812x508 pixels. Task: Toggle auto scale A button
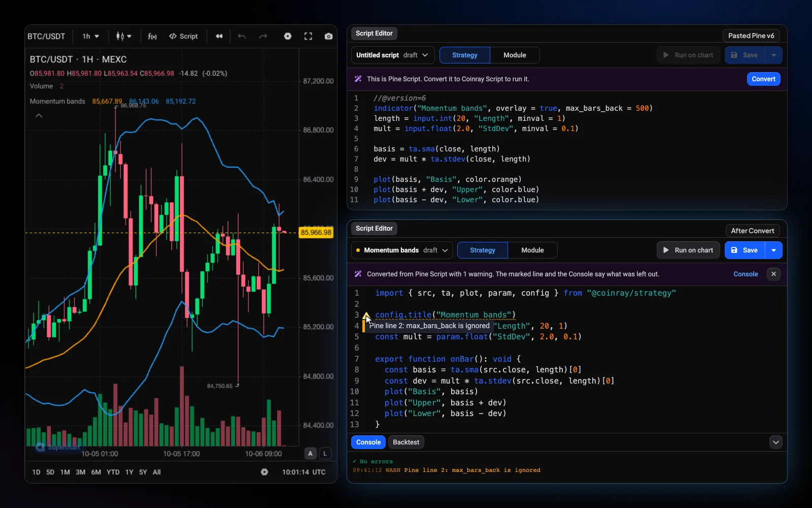[x=311, y=454]
